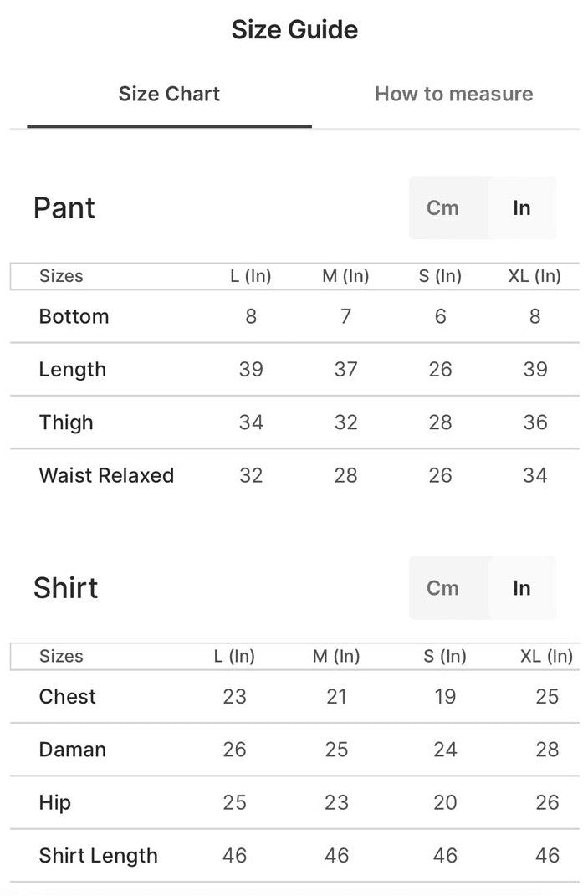Image resolution: width=588 pixels, height=896 pixels.
Task: Open the How to measure tab
Action: (453, 94)
